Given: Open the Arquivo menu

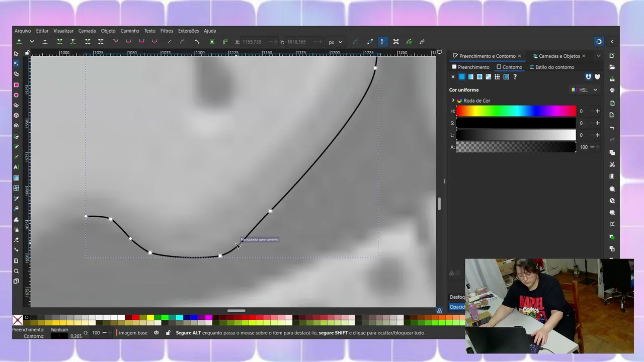Looking at the screenshot, I should tap(23, 31).
